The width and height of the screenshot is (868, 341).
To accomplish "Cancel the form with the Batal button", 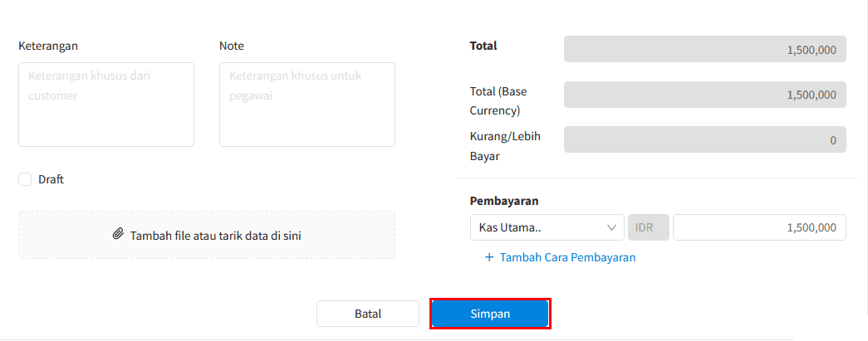I will (x=368, y=314).
